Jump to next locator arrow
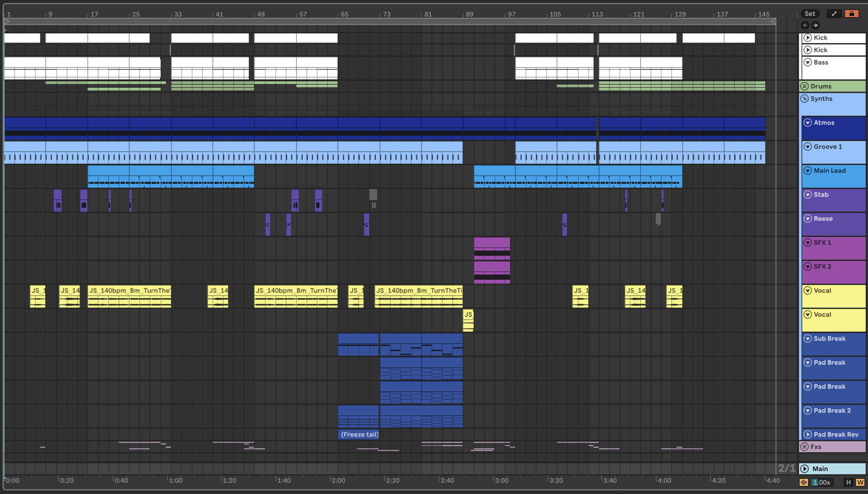The height and width of the screenshot is (494, 868). click(x=815, y=25)
